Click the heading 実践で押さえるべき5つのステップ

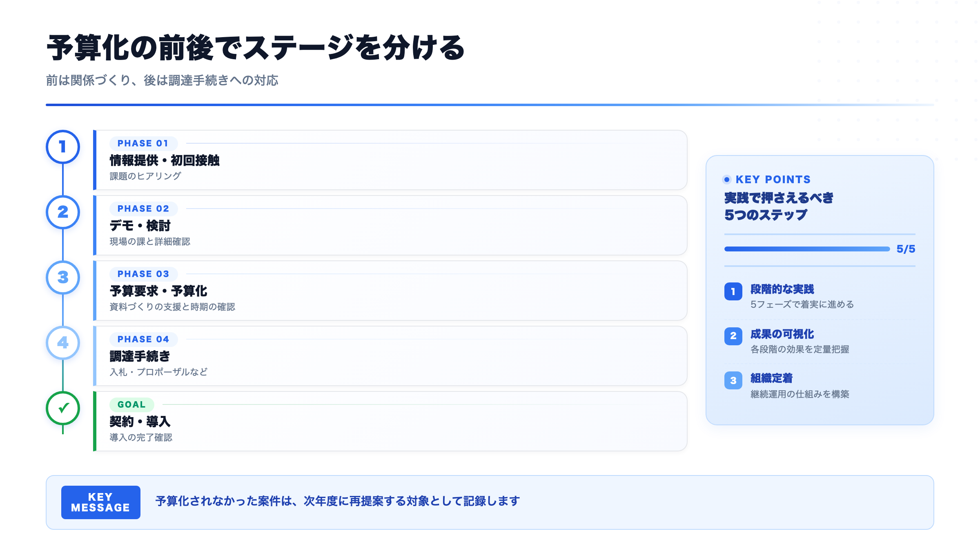point(779,207)
